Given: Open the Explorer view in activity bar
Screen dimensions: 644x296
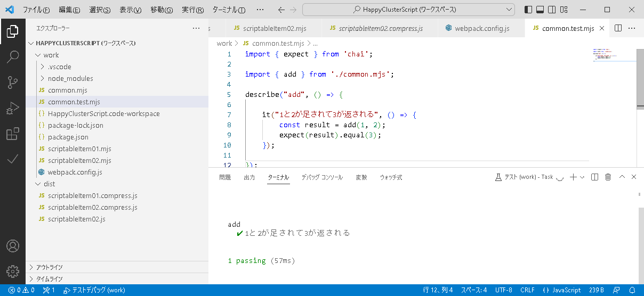Looking at the screenshot, I should (13, 31).
